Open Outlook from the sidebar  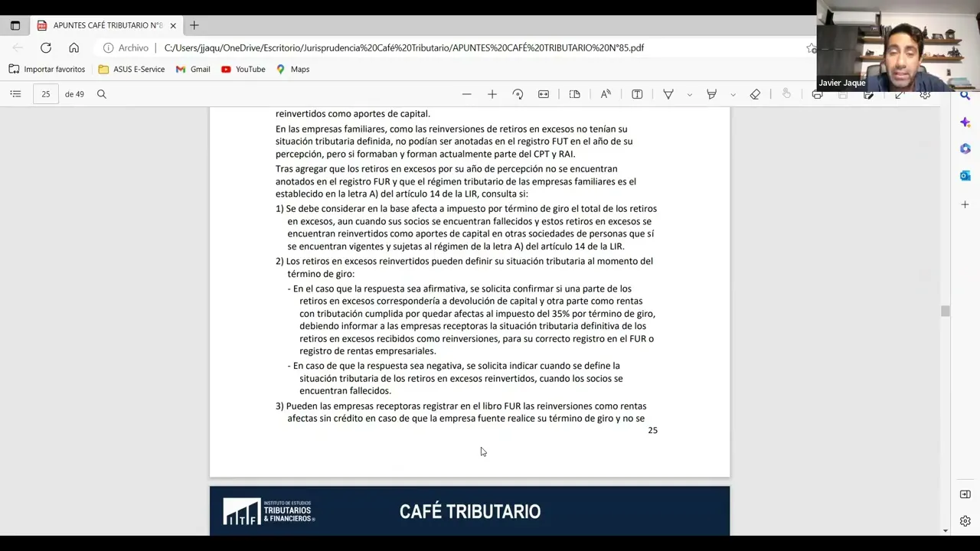965,175
